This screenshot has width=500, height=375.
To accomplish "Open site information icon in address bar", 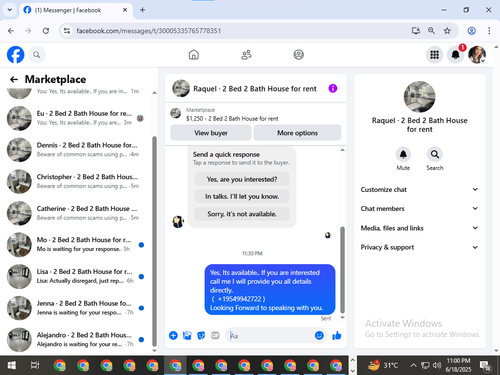I will 67,31.
